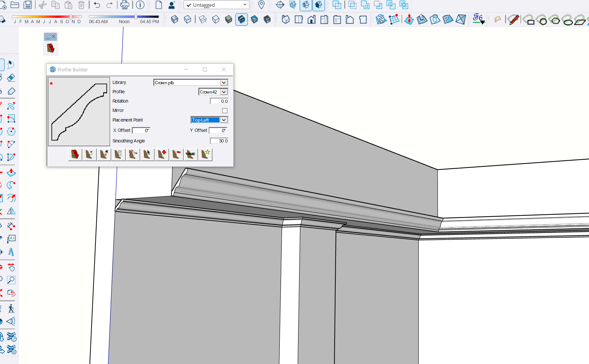Toggle the X-Ray face style
This screenshot has height=364, width=589.
point(175,20)
